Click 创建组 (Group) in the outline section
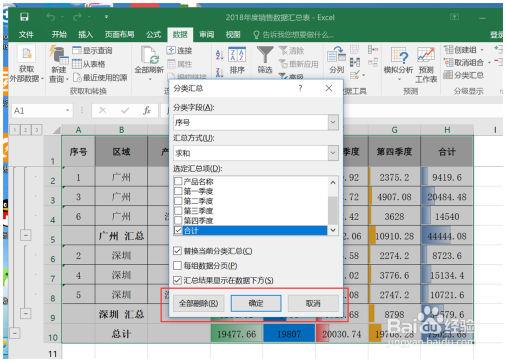The width and height of the screenshot is (506, 362). click(x=463, y=50)
